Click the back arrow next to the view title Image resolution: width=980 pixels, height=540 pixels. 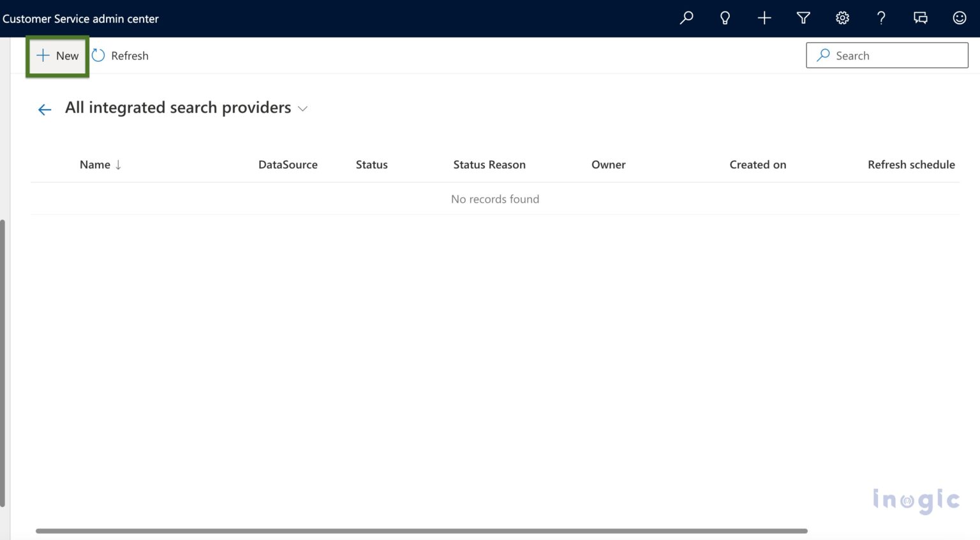[43, 109]
